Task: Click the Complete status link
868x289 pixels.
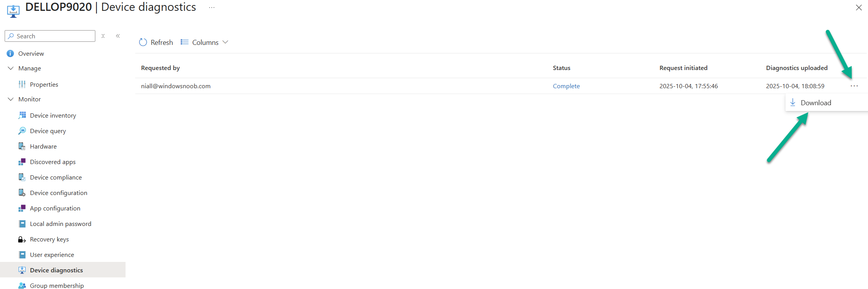Action: tap(566, 86)
